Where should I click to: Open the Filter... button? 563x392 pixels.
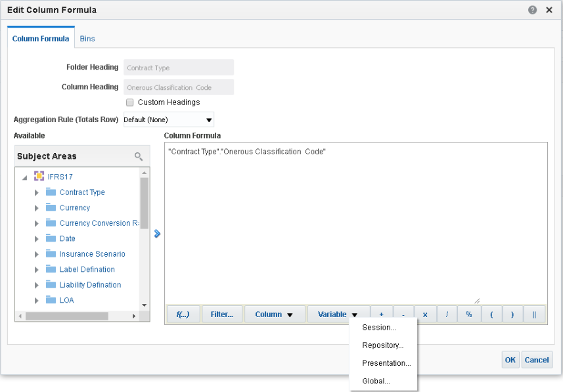click(222, 315)
